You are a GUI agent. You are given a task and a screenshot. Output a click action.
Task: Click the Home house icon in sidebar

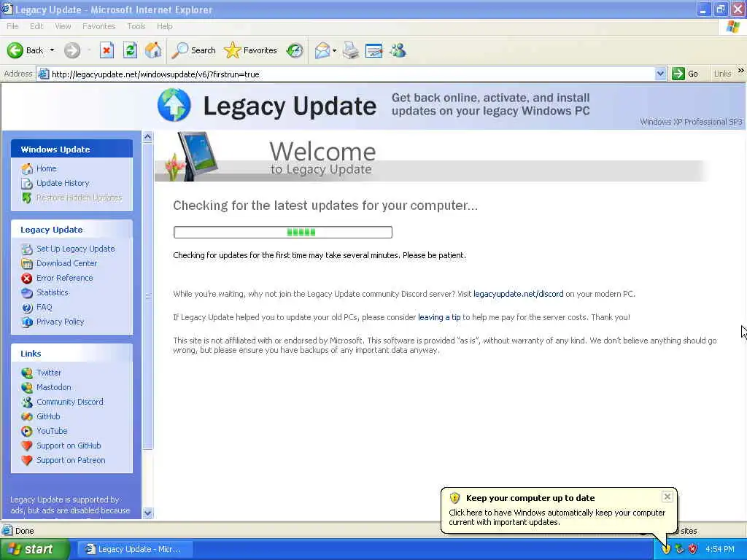click(27, 168)
